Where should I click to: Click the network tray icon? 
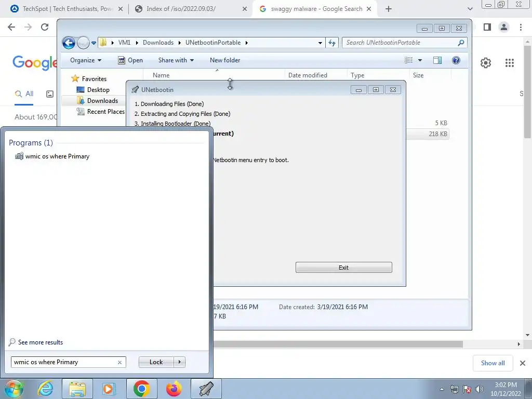click(x=454, y=389)
